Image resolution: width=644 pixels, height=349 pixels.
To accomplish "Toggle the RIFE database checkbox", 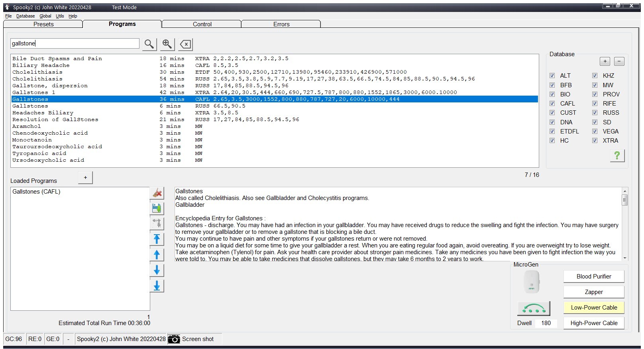I will pos(595,104).
